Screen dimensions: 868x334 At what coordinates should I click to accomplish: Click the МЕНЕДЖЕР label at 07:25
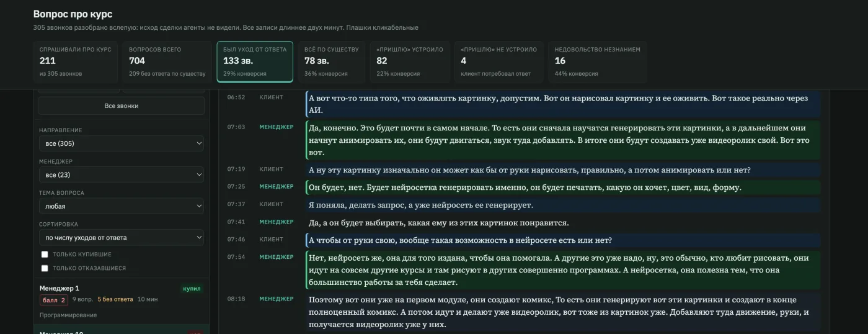point(277,186)
